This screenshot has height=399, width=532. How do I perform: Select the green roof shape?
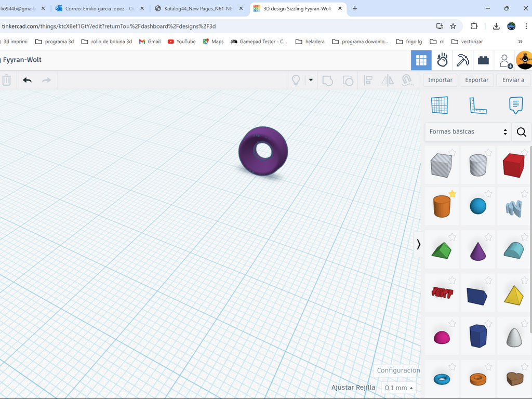click(x=442, y=251)
